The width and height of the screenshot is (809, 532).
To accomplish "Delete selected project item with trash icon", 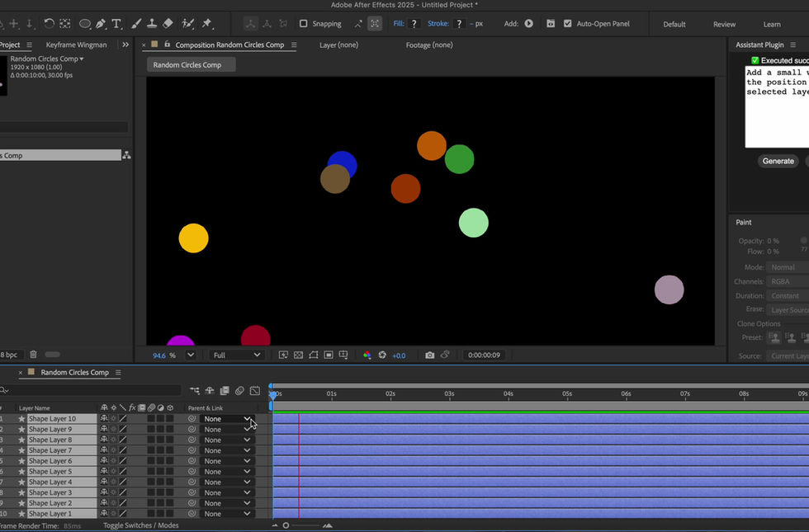I will point(33,354).
